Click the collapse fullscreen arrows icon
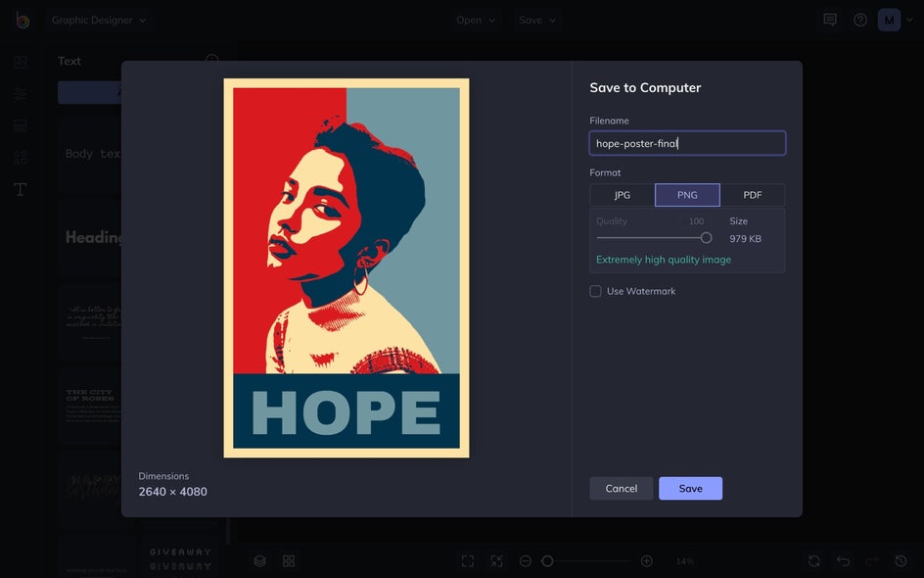 497,561
